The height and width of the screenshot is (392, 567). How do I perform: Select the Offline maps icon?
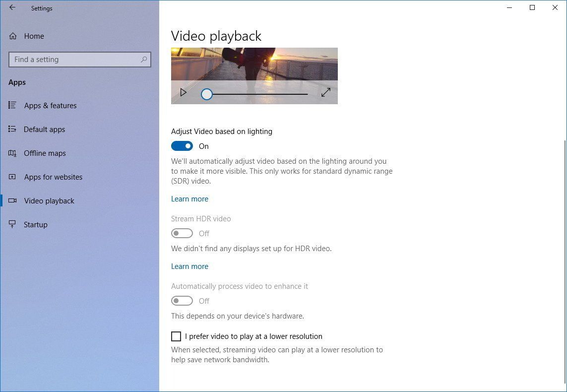click(12, 153)
